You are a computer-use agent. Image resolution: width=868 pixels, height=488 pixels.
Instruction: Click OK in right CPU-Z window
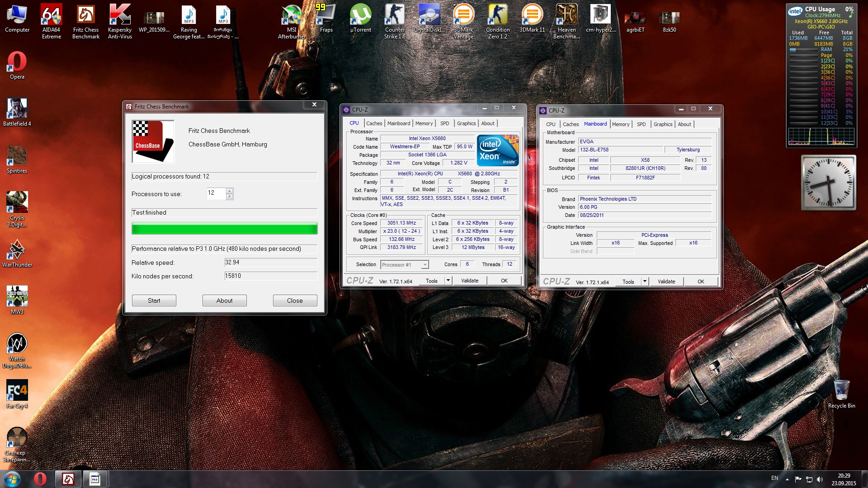(x=701, y=282)
